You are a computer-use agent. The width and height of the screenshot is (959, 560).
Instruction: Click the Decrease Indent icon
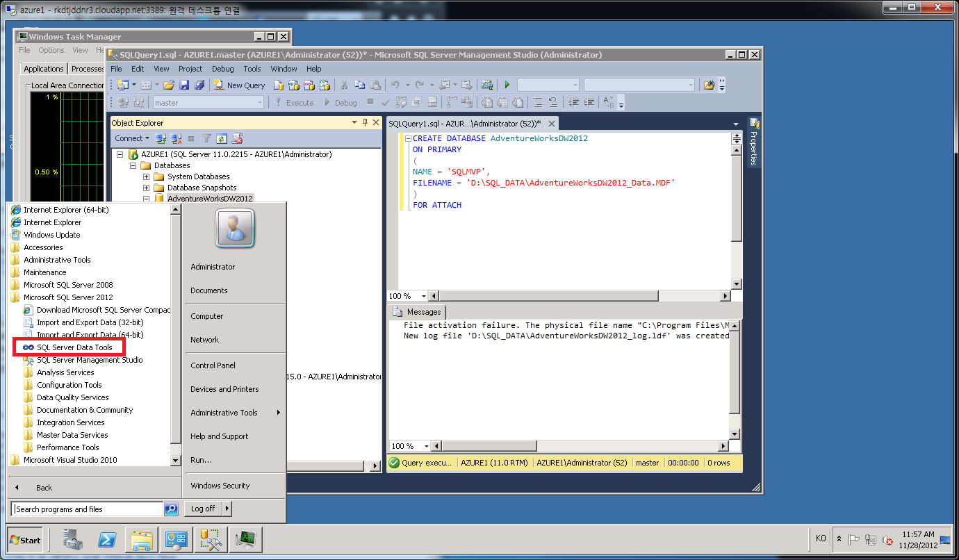pyautogui.click(x=573, y=102)
